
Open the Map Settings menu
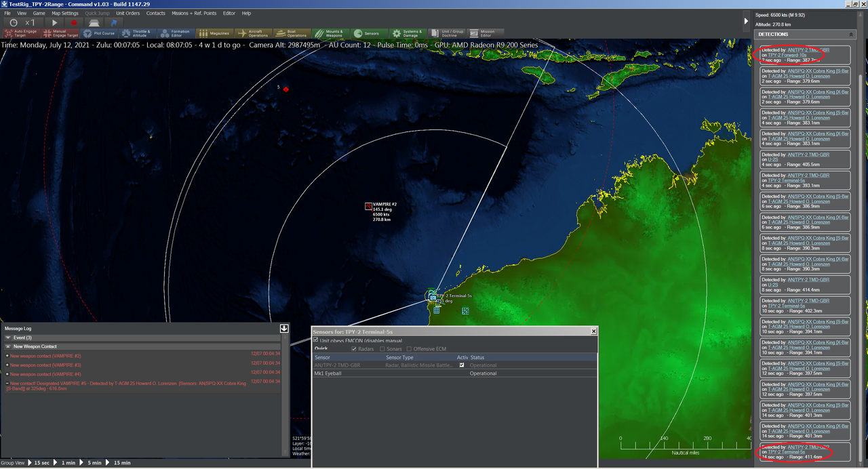tap(65, 13)
